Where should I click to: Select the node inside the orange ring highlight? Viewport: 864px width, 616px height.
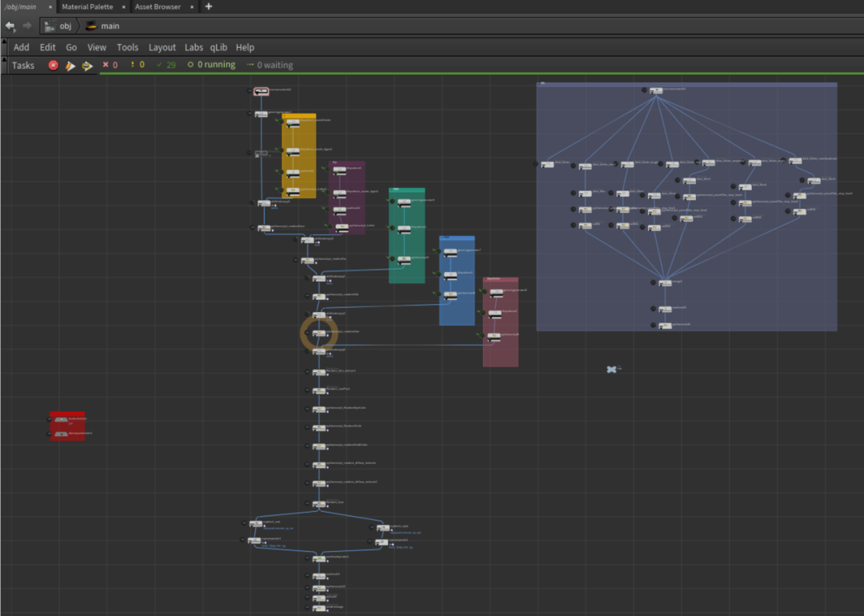(319, 333)
